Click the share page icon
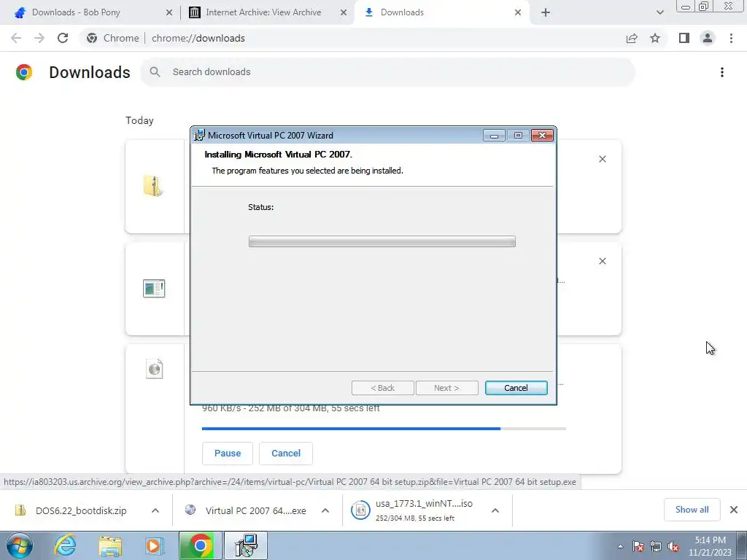 click(x=632, y=38)
